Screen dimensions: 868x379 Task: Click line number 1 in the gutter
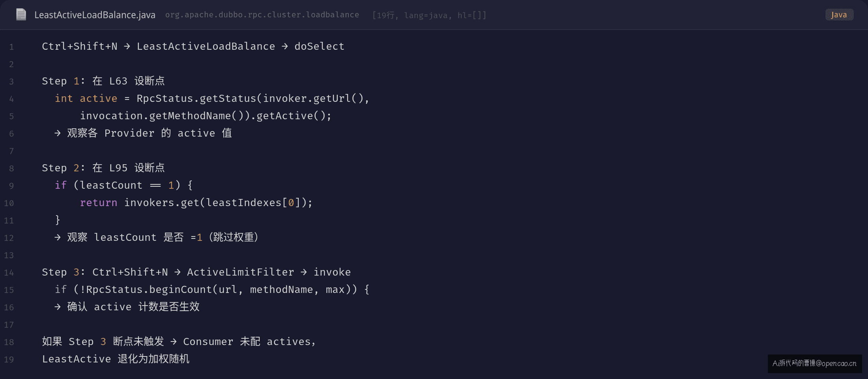click(11, 47)
